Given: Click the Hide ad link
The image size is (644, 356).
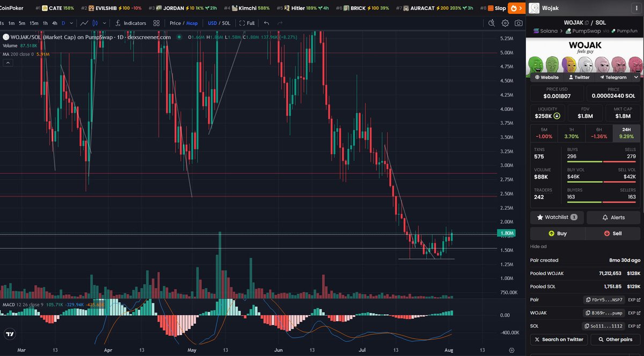Looking at the screenshot, I should [x=538, y=247].
